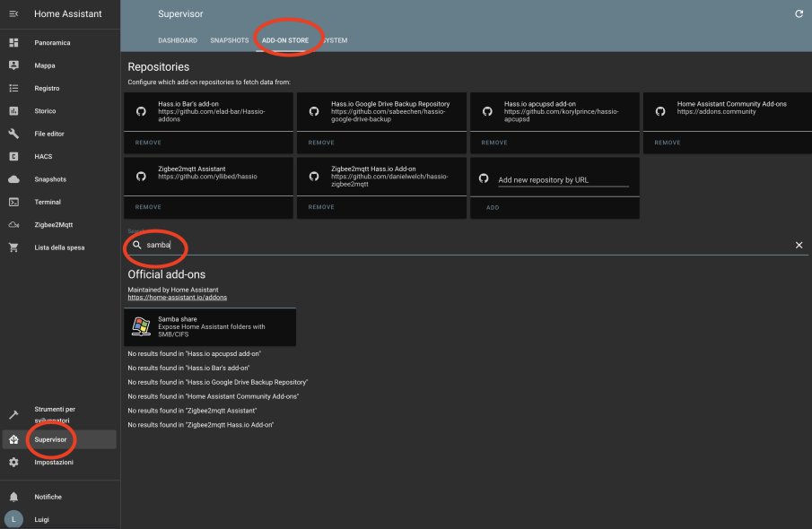Click the GitHub icon of Zigbee2mqtt Assistant
The height and width of the screenshot is (529, 812).
[x=141, y=177]
